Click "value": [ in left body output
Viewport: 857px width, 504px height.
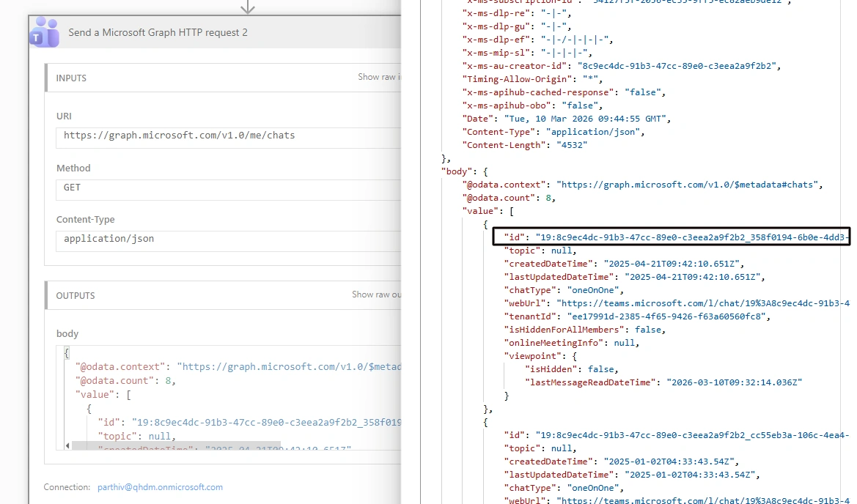[103, 394]
